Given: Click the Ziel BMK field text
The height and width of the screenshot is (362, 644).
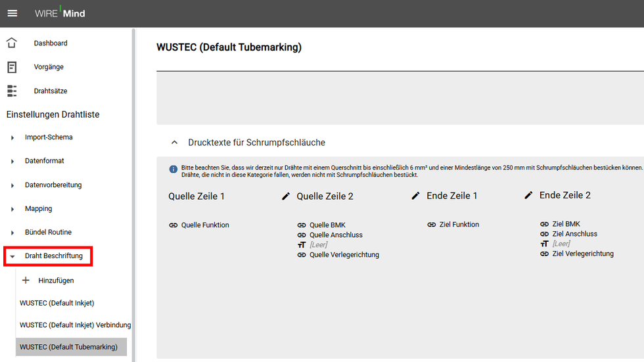Looking at the screenshot, I should [566, 224].
